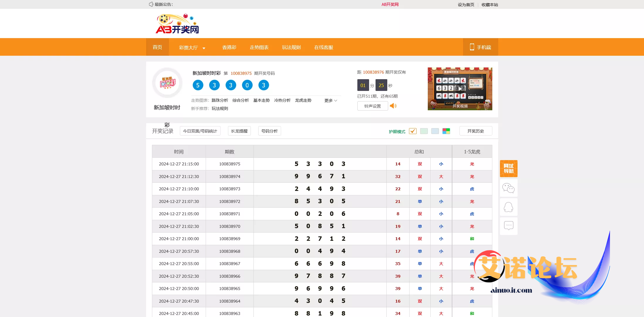The width and height of the screenshot is (644, 317).
Task: Click the 新加坡时时彩 lottery round logo
Action: pos(167,83)
